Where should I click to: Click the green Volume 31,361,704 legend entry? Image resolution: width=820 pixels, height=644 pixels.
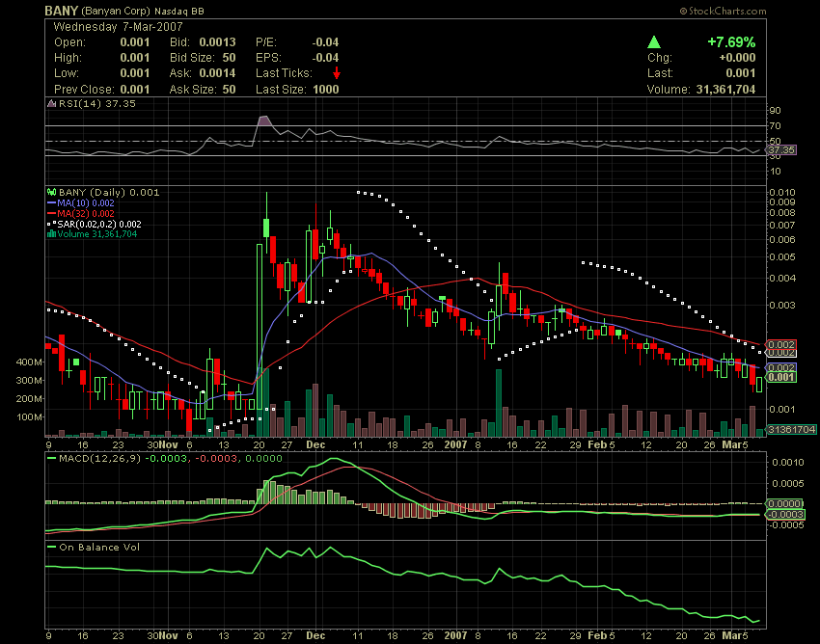(x=97, y=233)
